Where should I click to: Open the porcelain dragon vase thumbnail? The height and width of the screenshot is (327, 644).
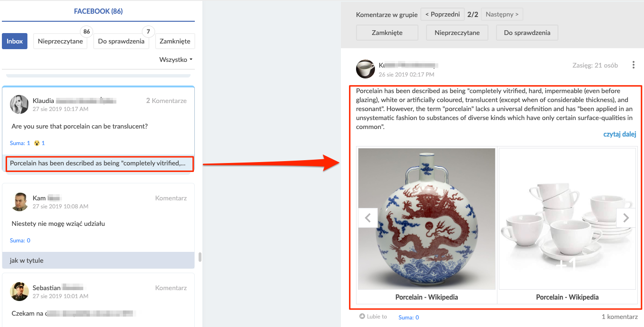pos(426,219)
